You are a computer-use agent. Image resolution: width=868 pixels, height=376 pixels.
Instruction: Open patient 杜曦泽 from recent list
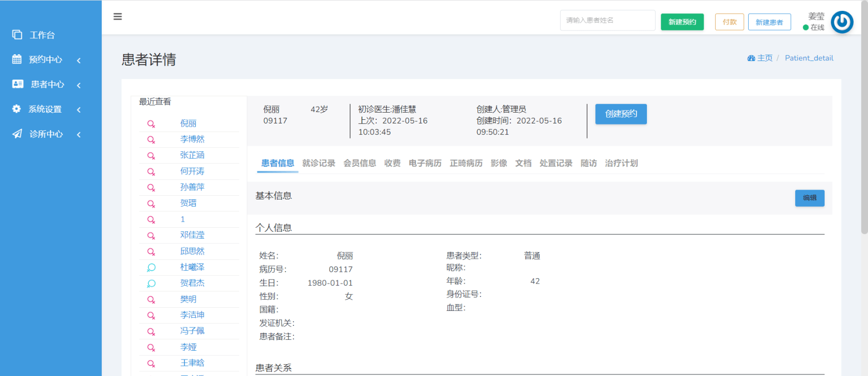tap(192, 268)
